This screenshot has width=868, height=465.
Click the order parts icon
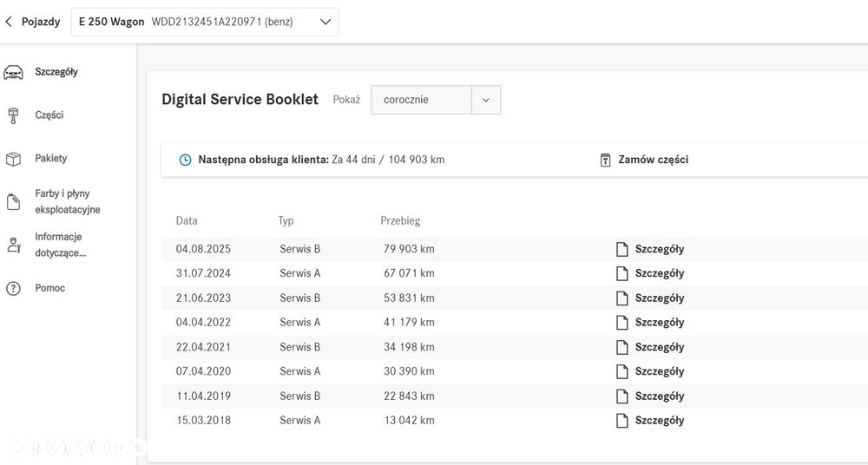[x=606, y=160]
